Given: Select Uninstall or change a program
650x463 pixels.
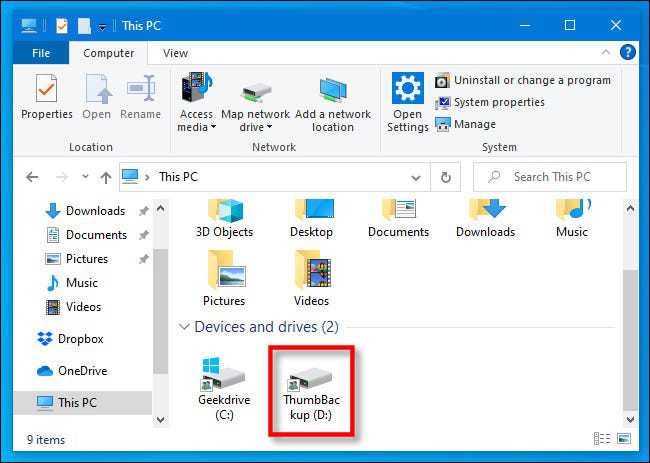Looking at the screenshot, I should pos(522,80).
